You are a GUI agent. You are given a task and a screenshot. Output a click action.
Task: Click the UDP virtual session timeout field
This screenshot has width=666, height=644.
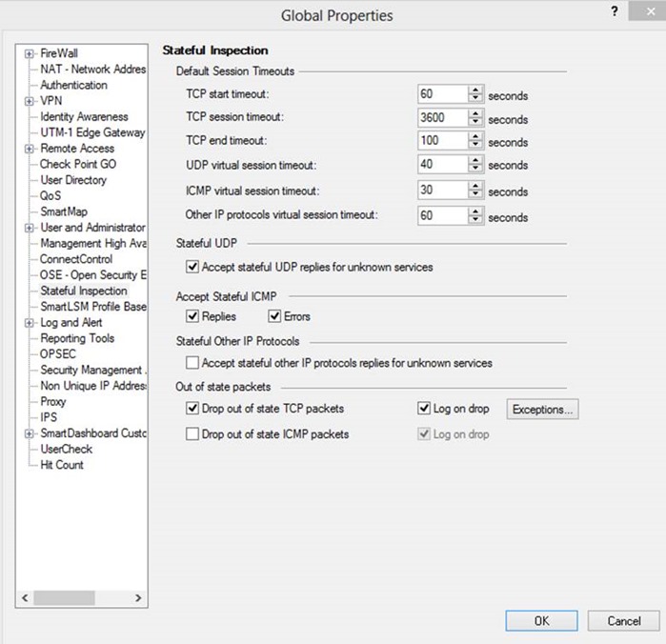[x=443, y=165]
